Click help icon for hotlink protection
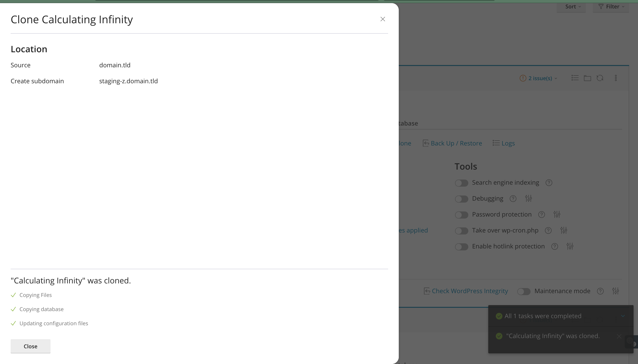The height and width of the screenshot is (364, 638). [554, 246]
